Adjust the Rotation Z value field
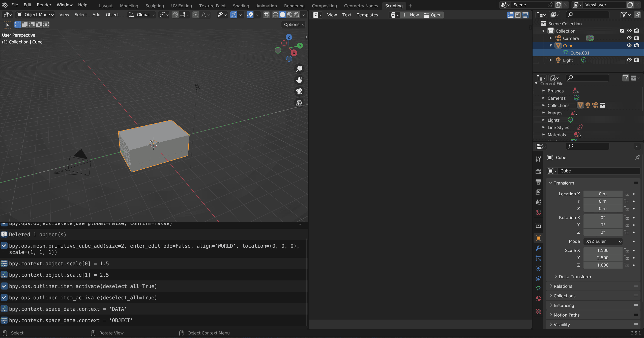Viewport: 644px width, 338px height. 603,232
